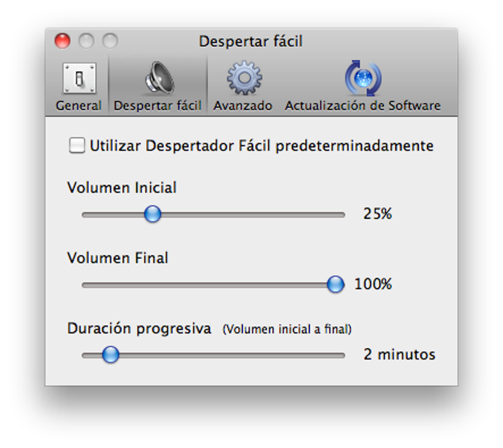Image resolution: width=503 pixels, height=448 pixels.
Task: Switch to the General tab label
Action: pyautogui.click(x=79, y=106)
